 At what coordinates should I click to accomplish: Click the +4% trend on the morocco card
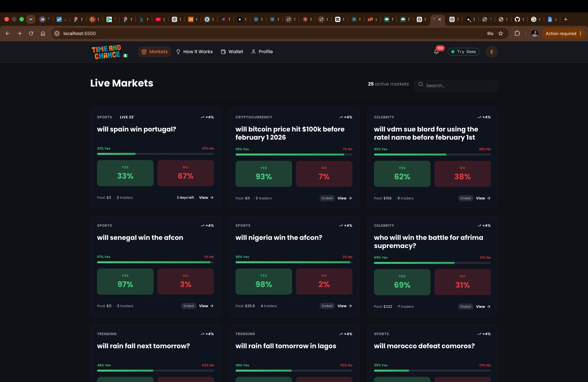pos(484,334)
